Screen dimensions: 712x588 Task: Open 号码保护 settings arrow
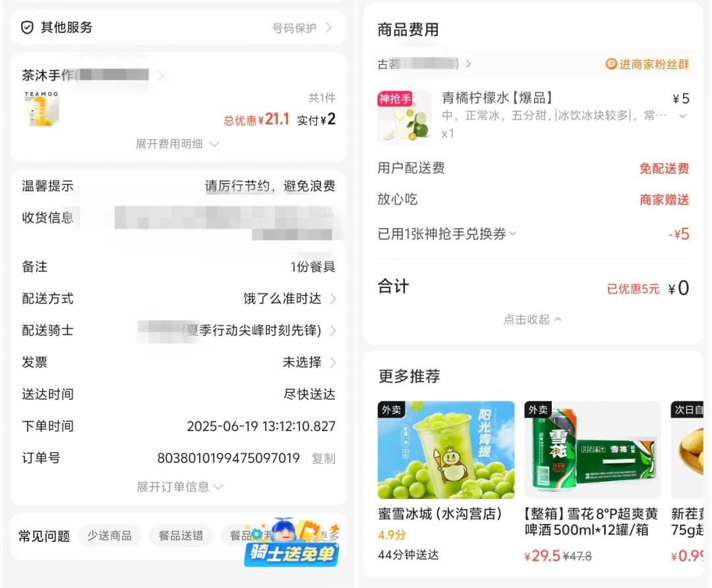coord(329,28)
